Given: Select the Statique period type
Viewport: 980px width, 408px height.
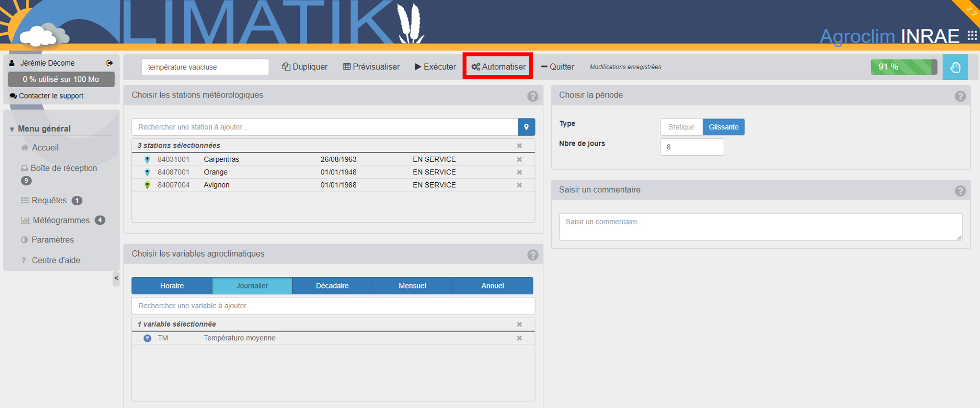Looking at the screenshot, I should pos(681,127).
